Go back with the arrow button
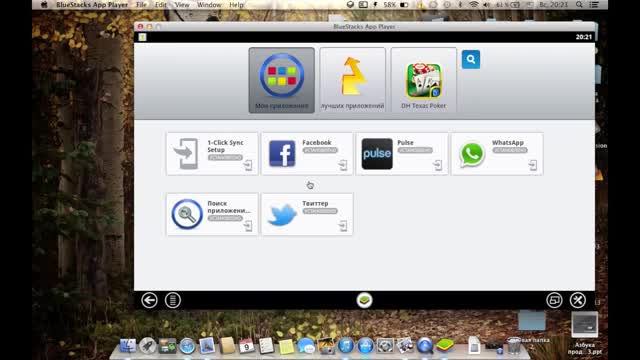 tap(149, 300)
